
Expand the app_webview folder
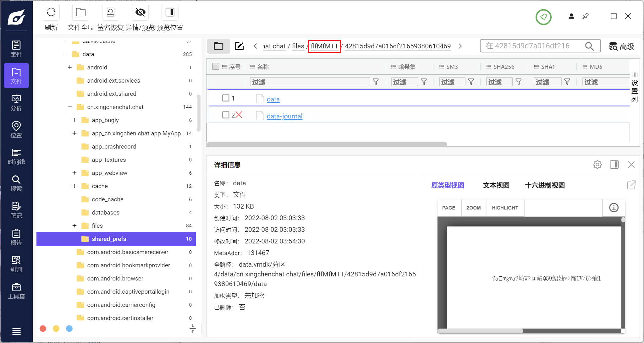tap(74, 173)
